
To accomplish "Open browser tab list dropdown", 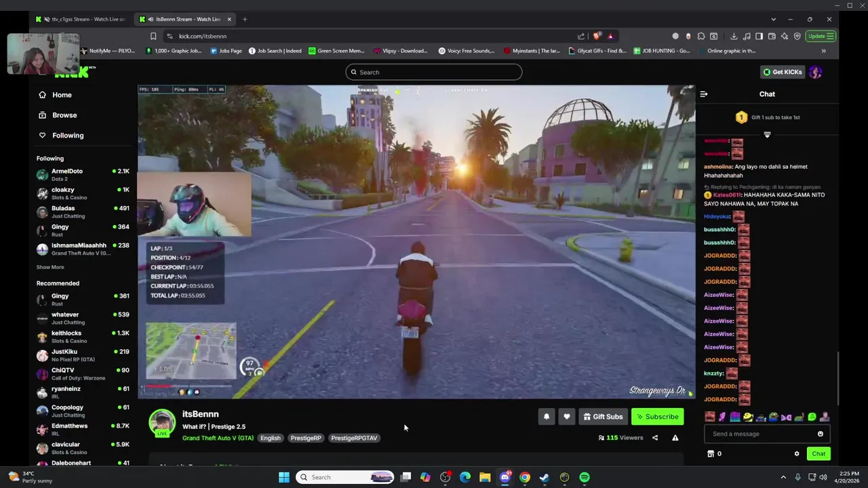I will [x=773, y=19].
